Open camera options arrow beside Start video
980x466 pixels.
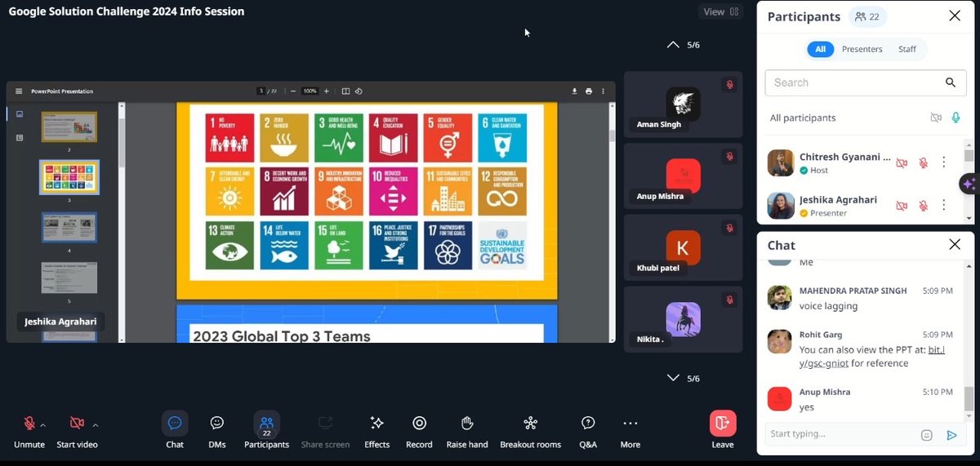pyautogui.click(x=96, y=425)
